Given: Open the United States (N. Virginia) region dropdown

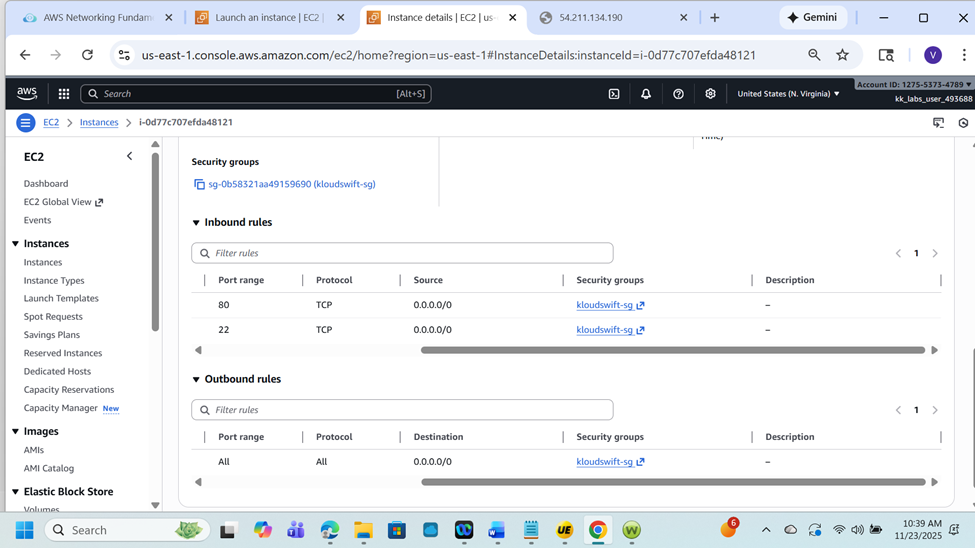Looking at the screenshot, I should point(788,94).
